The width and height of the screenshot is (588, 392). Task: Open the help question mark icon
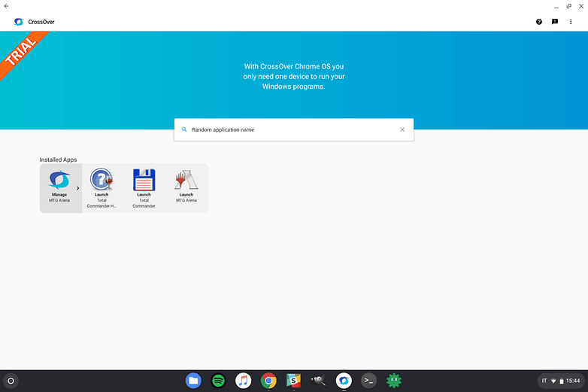[x=538, y=22]
